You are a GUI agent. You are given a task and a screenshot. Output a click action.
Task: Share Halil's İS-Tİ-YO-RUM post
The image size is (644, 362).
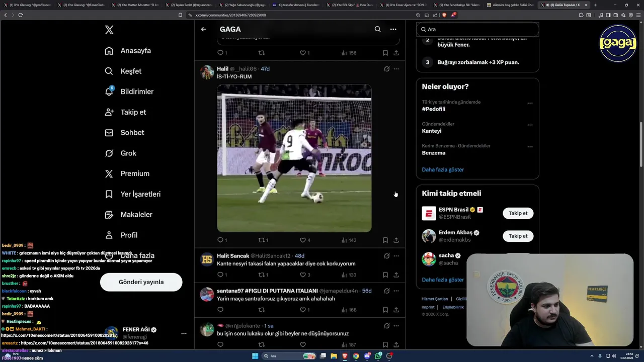[x=396, y=240]
